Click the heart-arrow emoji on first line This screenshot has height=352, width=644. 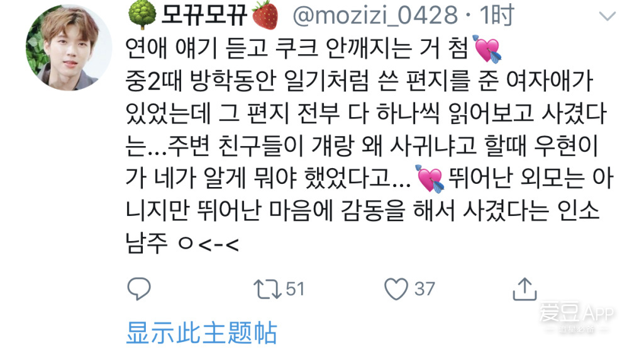coord(487,48)
